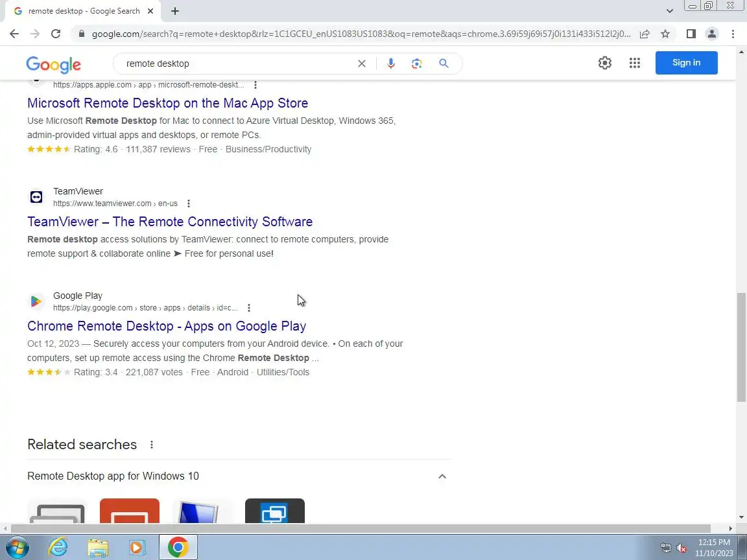View site information lock icon
The image size is (747, 560).
tap(82, 34)
